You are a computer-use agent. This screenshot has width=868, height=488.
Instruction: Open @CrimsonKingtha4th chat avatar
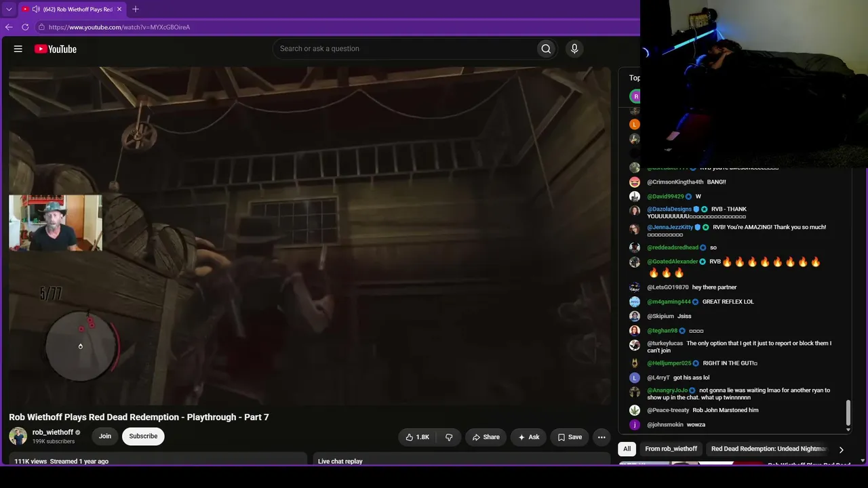[x=635, y=182]
